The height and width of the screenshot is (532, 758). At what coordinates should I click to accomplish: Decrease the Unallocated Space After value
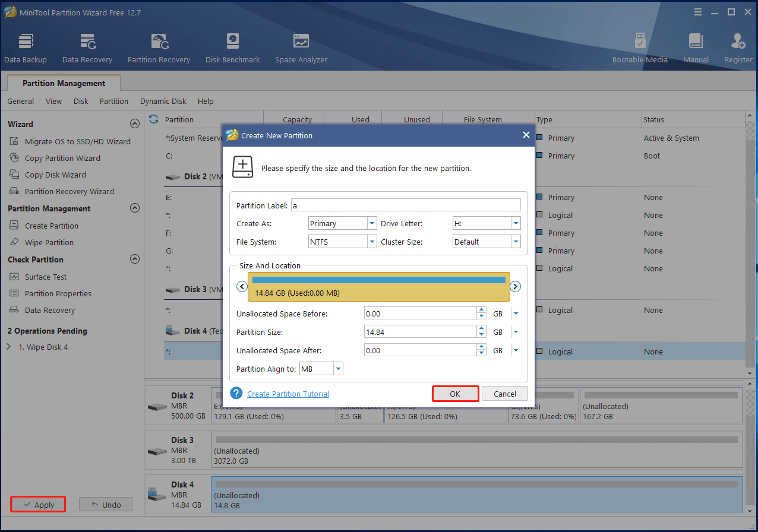coord(481,354)
